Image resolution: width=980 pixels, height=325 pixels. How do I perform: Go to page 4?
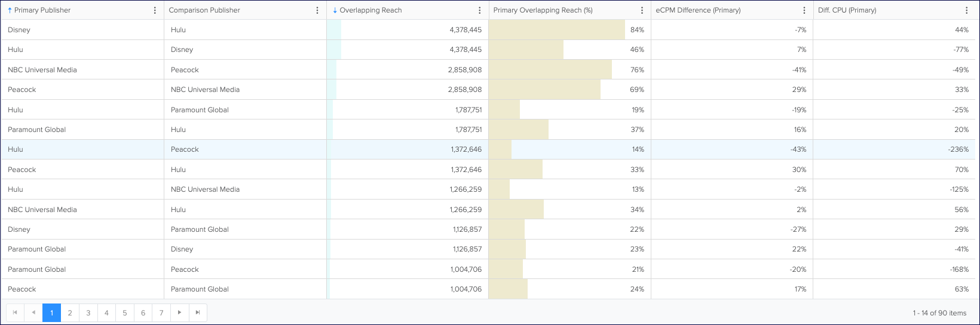coord(106,312)
